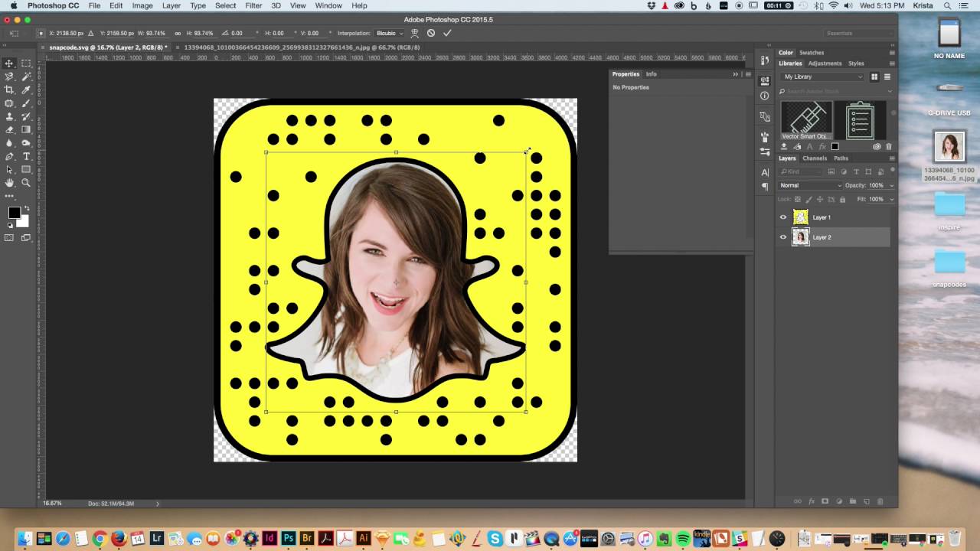Open Spotlight search in menu bar
980x551 pixels.
pos(947,5)
